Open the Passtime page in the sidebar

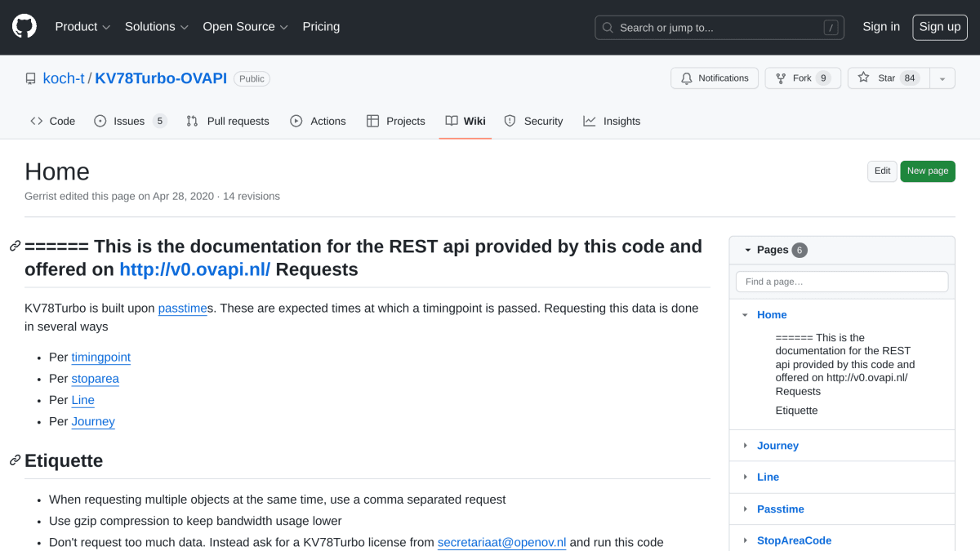pyautogui.click(x=781, y=509)
